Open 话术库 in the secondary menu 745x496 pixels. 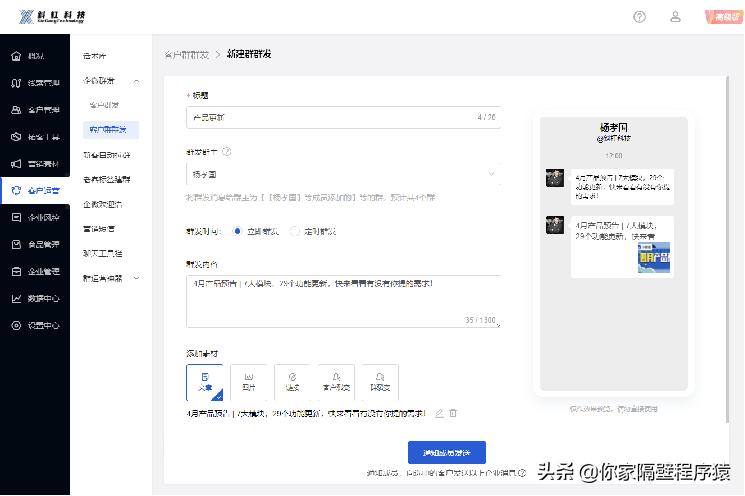point(95,56)
